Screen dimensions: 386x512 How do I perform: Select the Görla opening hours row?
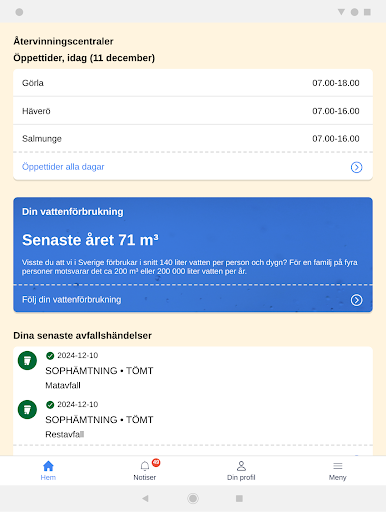[x=193, y=83]
